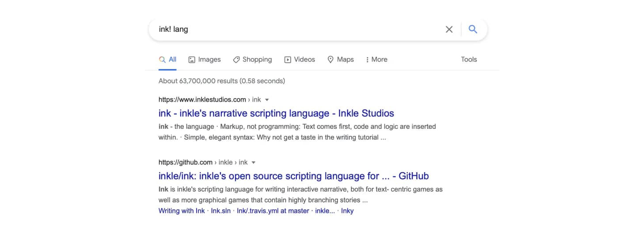Click the https://www.inklestudios.com breadcrumb URL
The height and width of the screenshot is (239, 644).
pos(202,100)
